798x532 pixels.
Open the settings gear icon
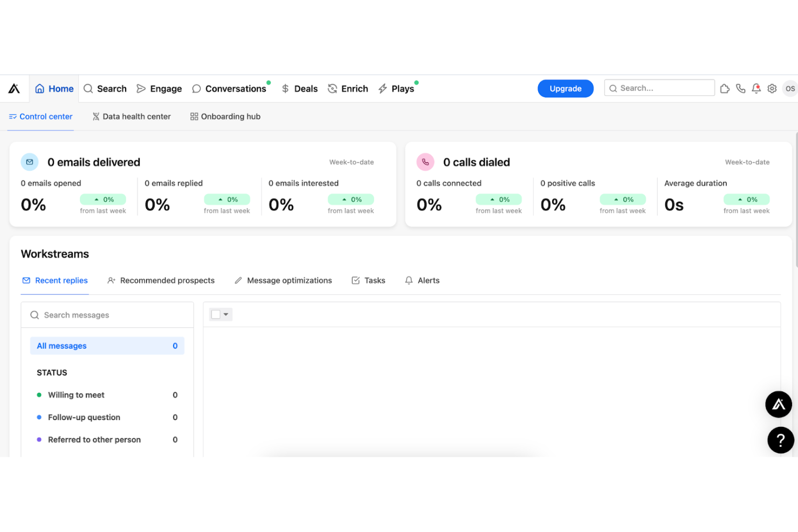(772, 88)
